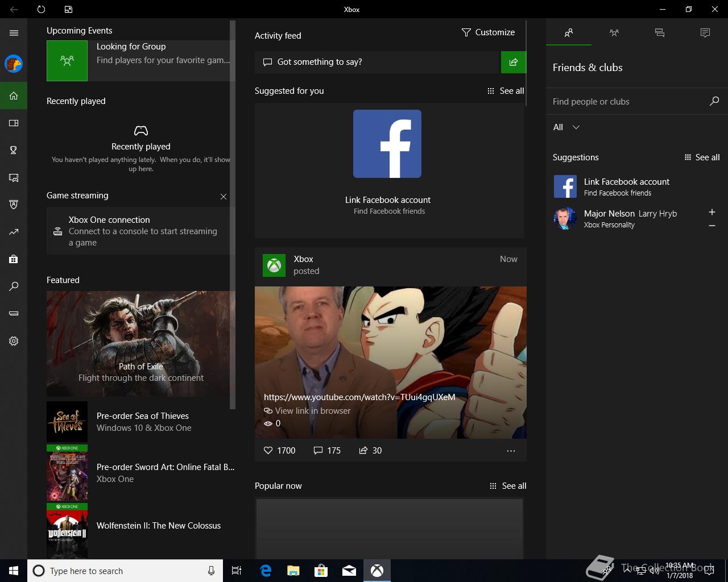Click the refresh icon in the title bar
The height and width of the screenshot is (582, 728).
click(41, 9)
